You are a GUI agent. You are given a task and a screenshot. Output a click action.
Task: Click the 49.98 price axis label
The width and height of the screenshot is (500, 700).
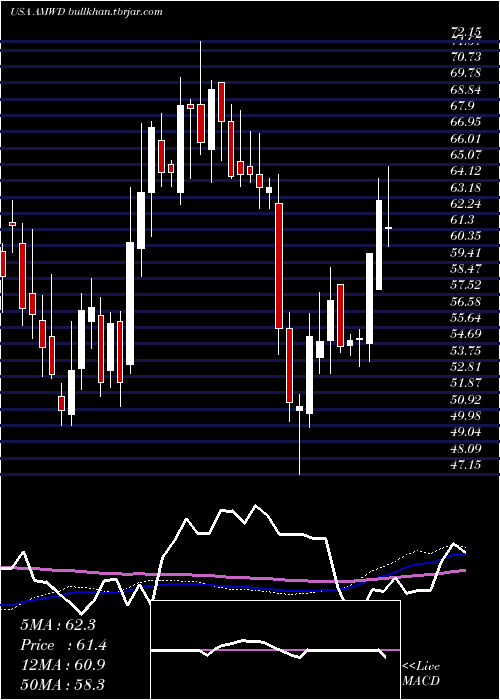click(x=466, y=416)
